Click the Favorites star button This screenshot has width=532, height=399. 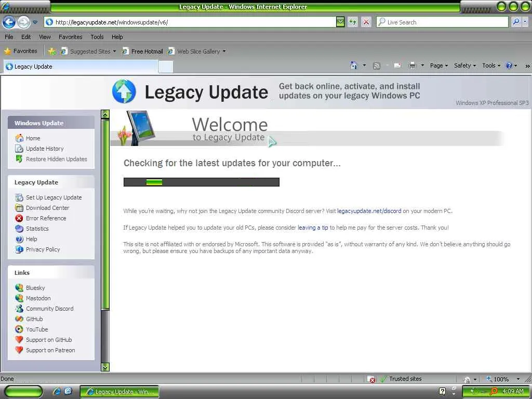21,51
